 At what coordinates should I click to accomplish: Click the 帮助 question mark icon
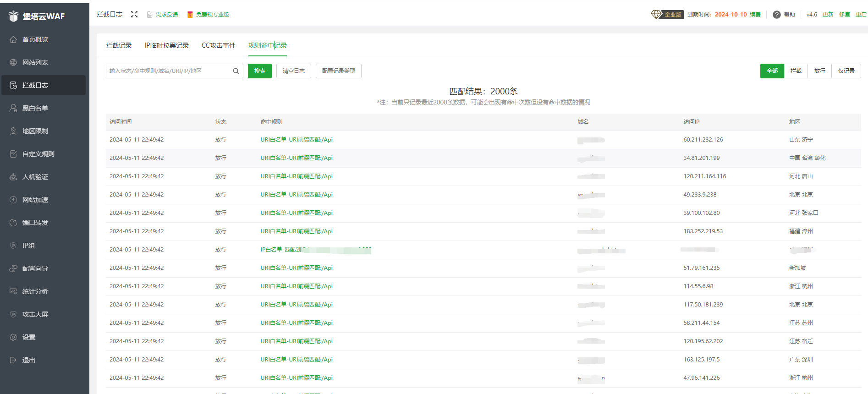[x=777, y=15]
